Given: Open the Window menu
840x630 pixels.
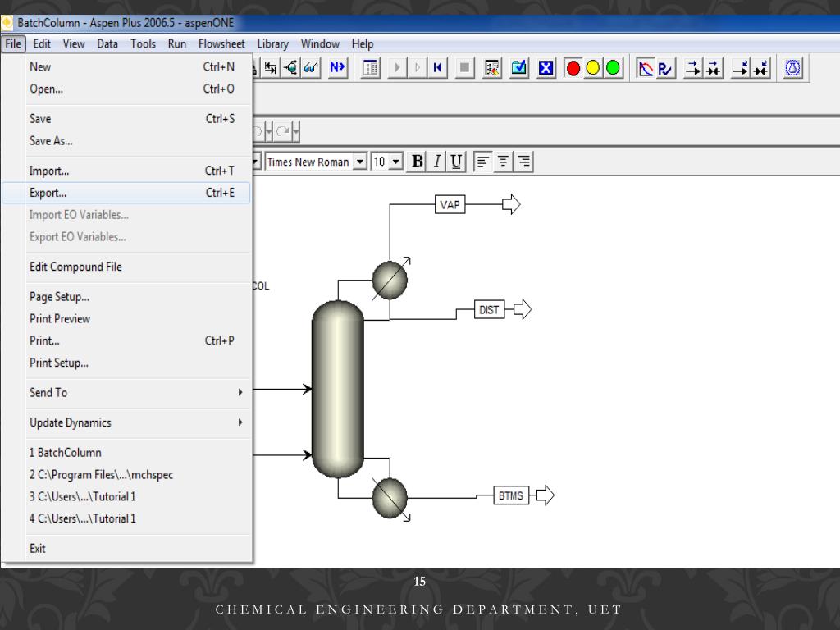Looking at the screenshot, I should click(x=320, y=44).
